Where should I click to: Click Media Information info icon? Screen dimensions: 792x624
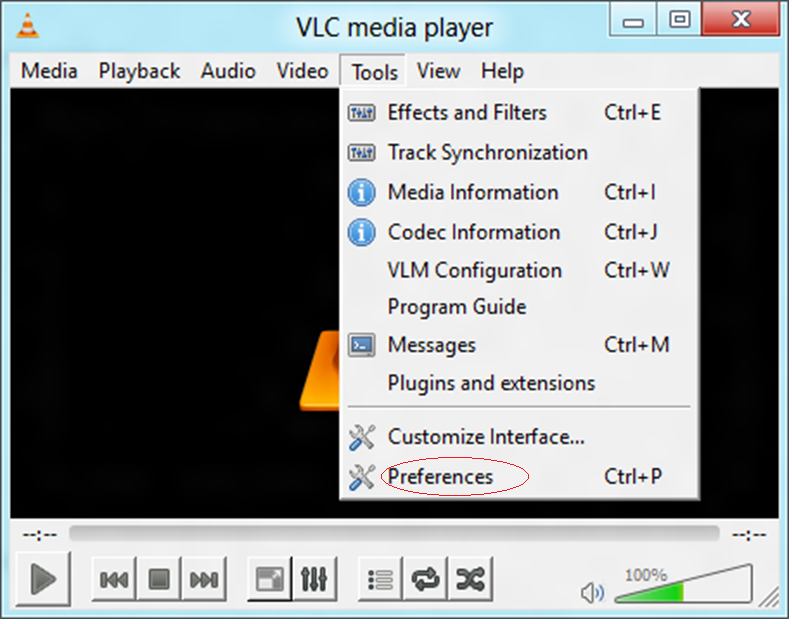coord(361,192)
